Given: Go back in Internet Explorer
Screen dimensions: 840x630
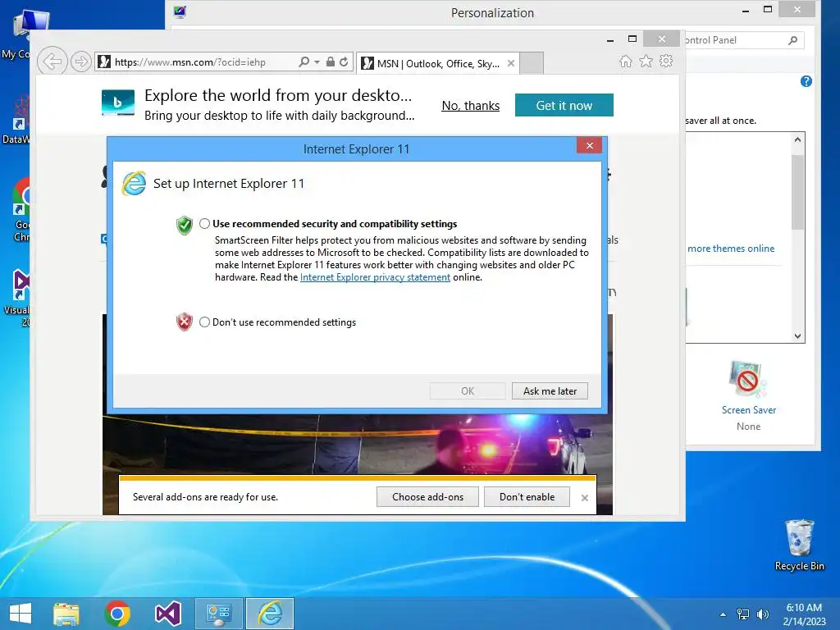Looking at the screenshot, I should pyautogui.click(x=52, y=62).
